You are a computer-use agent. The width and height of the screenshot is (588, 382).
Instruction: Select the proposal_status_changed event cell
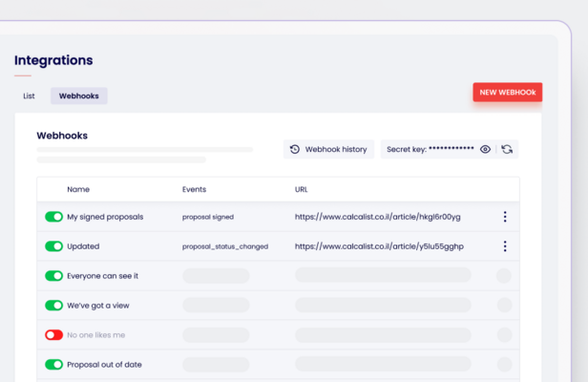[x=225, y=246]
